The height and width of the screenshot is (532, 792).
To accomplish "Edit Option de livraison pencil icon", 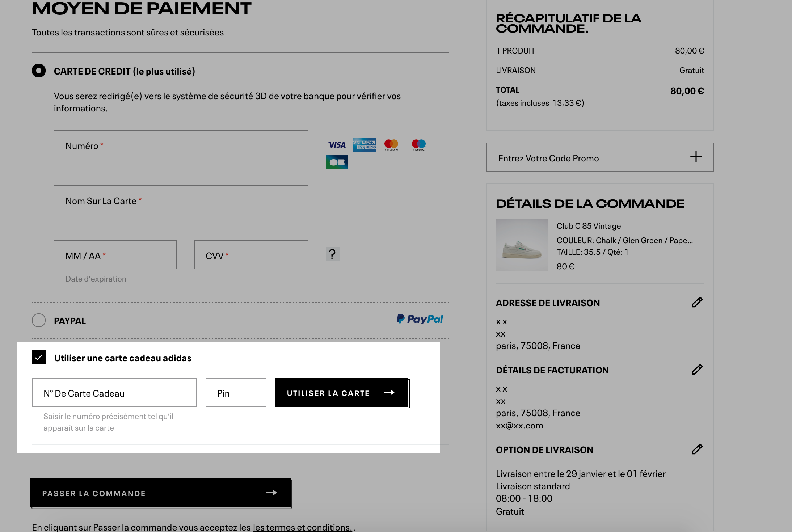I will [x=697, y=449].
